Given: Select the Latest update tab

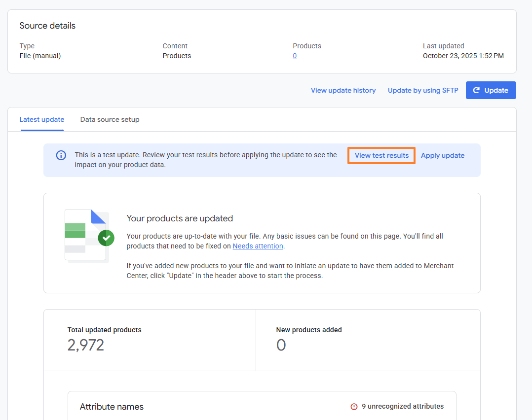Looking at the screenshot, I should [42, 119].
